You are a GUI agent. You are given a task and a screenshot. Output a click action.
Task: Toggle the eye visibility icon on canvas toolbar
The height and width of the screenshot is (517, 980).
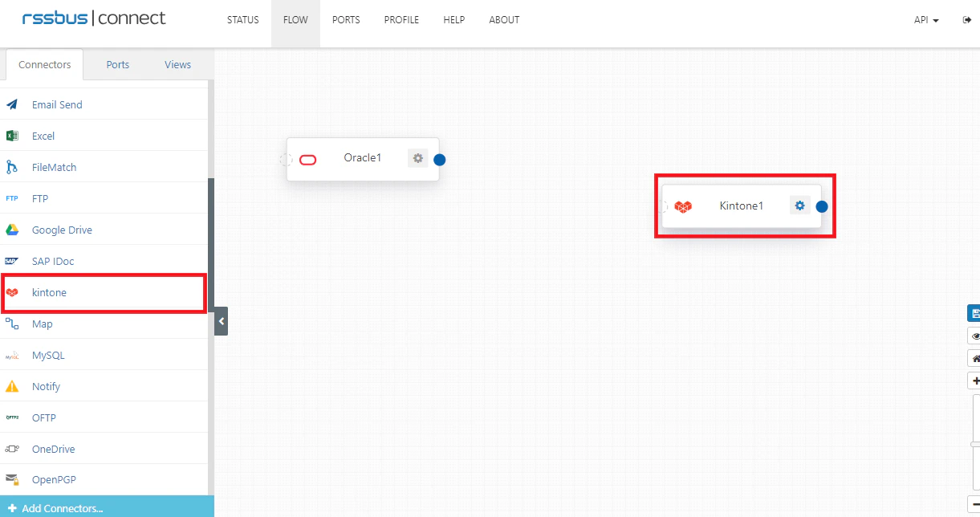[x=974, y=336]
